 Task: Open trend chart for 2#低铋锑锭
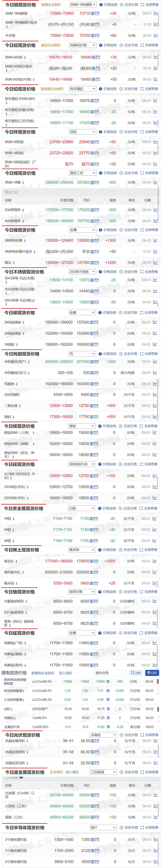[155, 322]
